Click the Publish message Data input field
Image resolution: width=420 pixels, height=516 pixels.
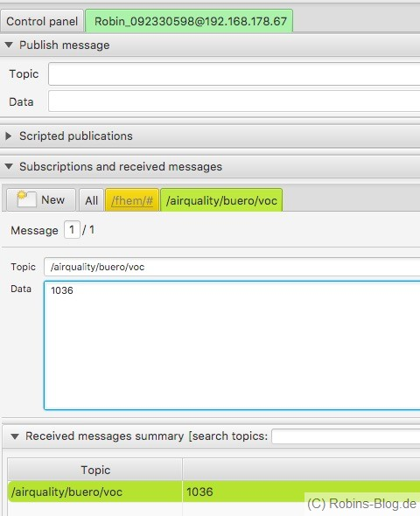tap(234, 101)
